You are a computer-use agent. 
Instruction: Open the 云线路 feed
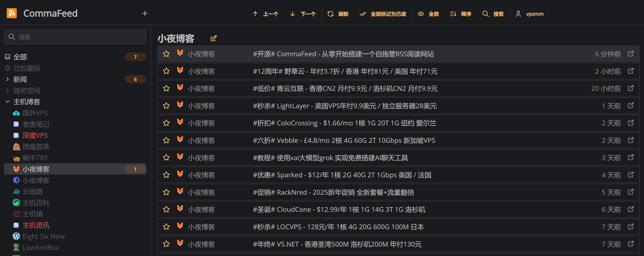click(75, 192)
